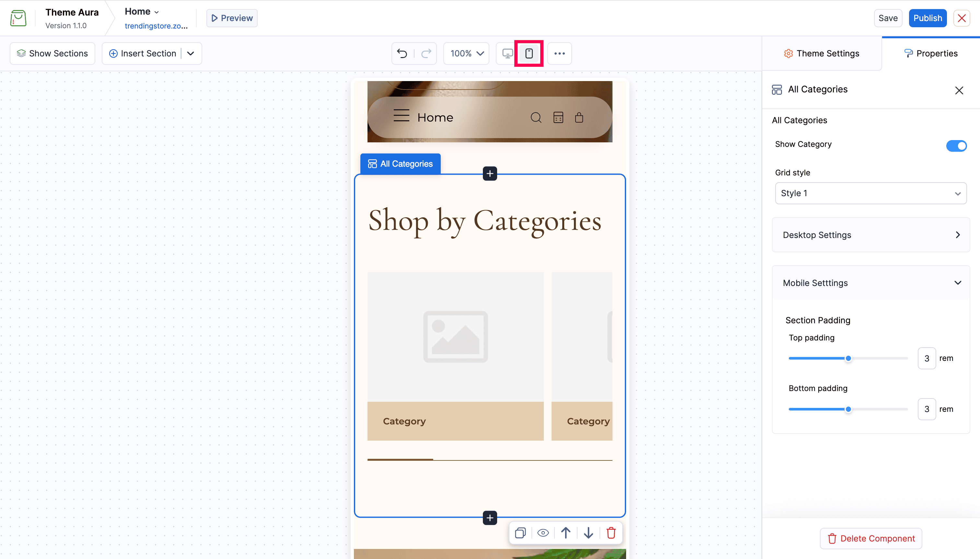Open the Grid style dropdown
Screen dimensions: 980x559
click(x=870, y=193)
